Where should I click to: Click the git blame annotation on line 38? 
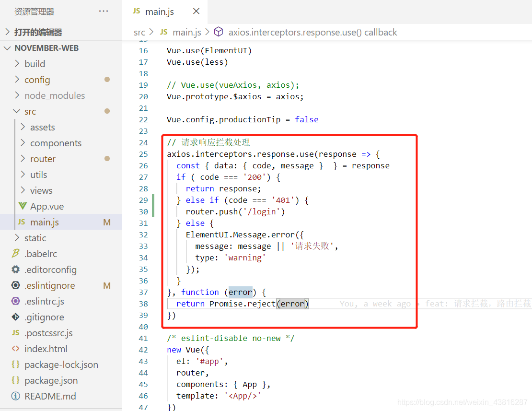(x=435, y=304)
